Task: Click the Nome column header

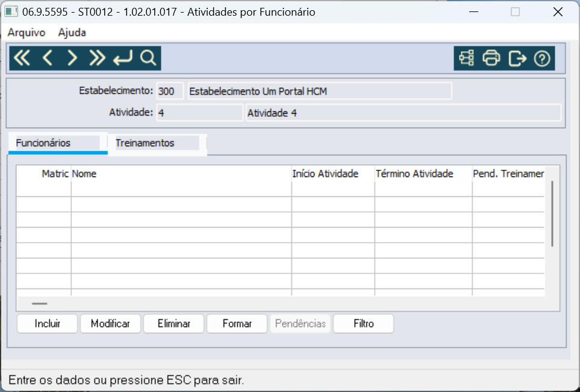Action: [181, 174]
